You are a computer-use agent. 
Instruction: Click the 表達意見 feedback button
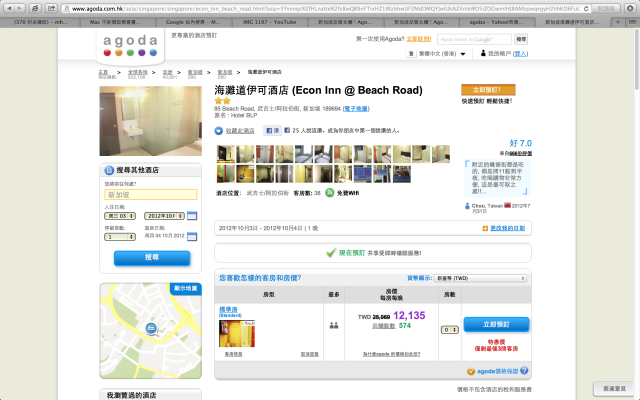(x=614, y=389)
